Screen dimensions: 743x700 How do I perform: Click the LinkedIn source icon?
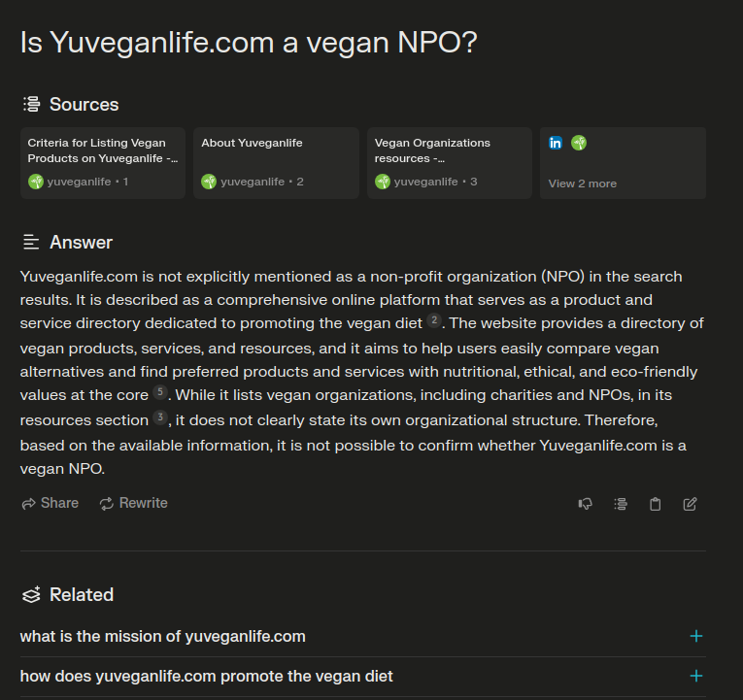556,143
